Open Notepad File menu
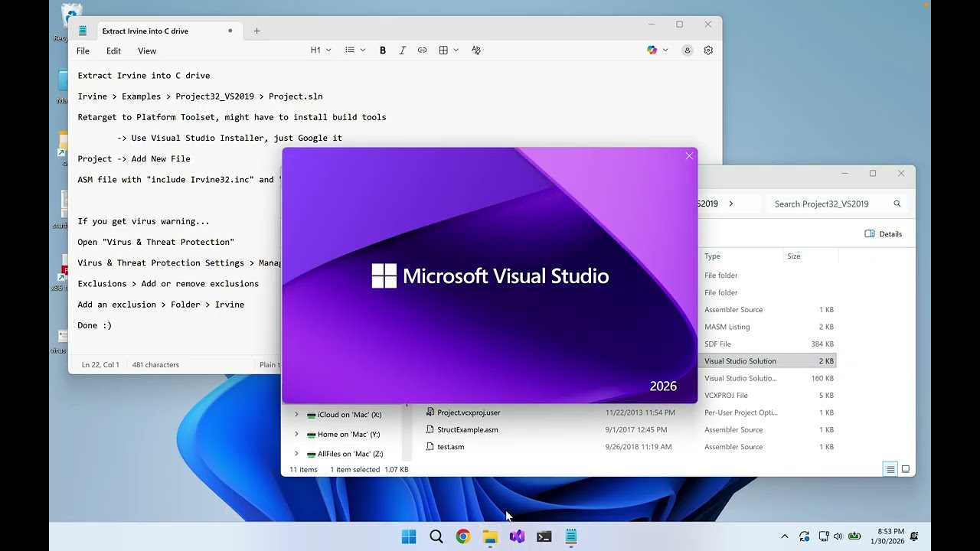 [83, 51]
